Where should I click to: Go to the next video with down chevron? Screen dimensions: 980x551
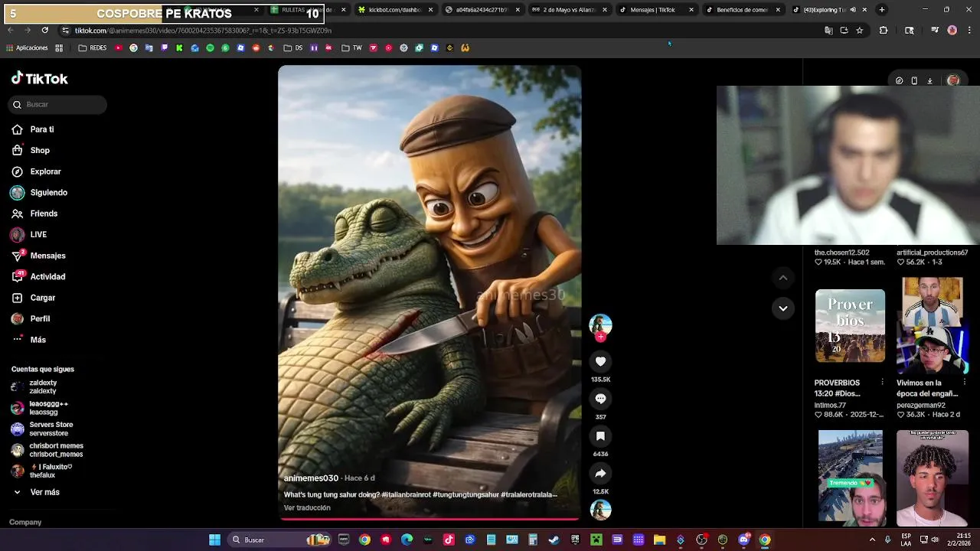pos(782,308)
